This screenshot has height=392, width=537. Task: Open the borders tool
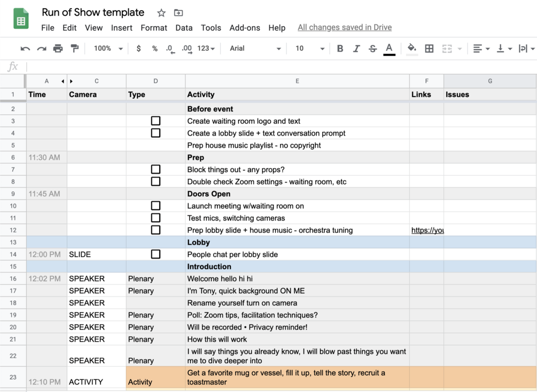pyautogui.click(x=429, y=49)
